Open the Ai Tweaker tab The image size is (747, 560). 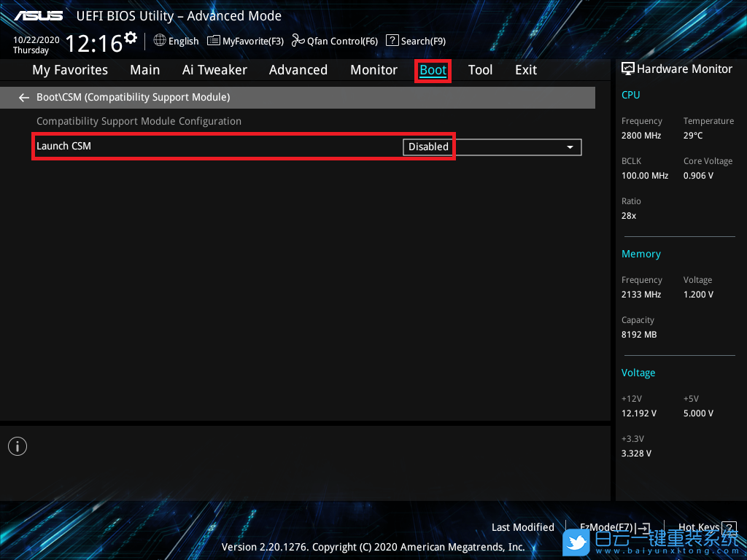point(214,70)
